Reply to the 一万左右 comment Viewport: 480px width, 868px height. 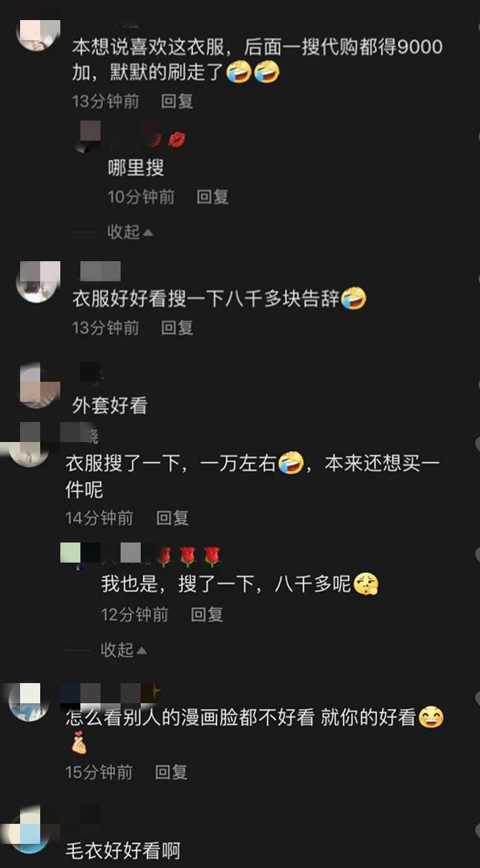coord(172,518)
